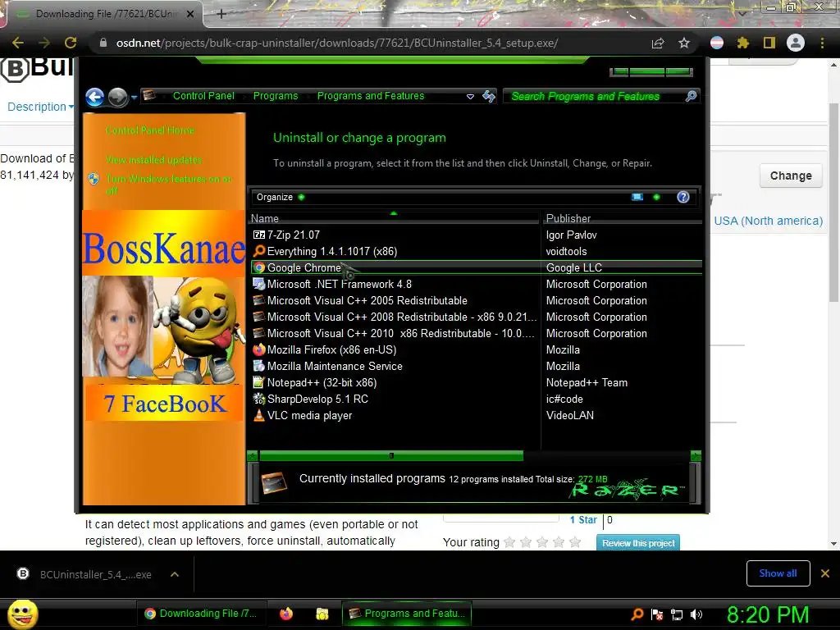
Task: Open the recent pages dropdown beside forward arrow
Action: tap(134, 97)
